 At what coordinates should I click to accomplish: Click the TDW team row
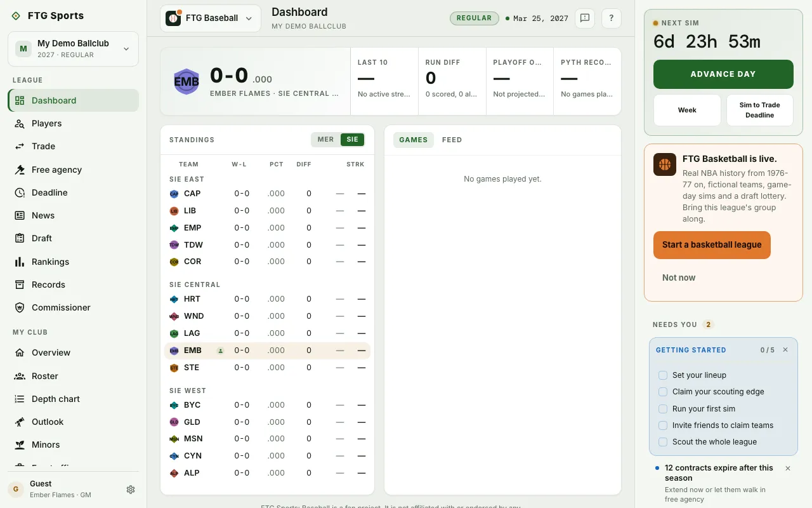pyautogui.click(x=267, y=245)
